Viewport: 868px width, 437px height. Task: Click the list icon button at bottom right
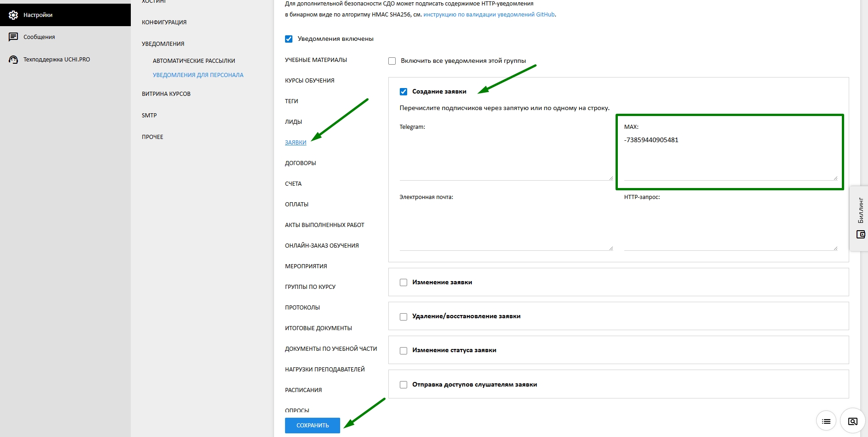tap(826, 421)
